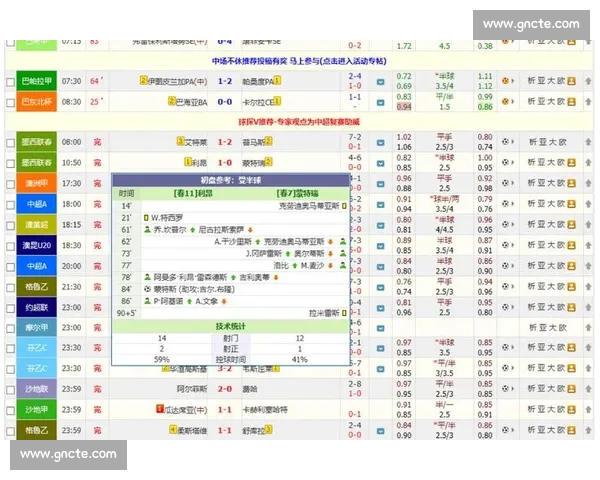Click the 技术统计 header in the popup
This screenshot has height=480, width=600.
click(x=231, y=327)
